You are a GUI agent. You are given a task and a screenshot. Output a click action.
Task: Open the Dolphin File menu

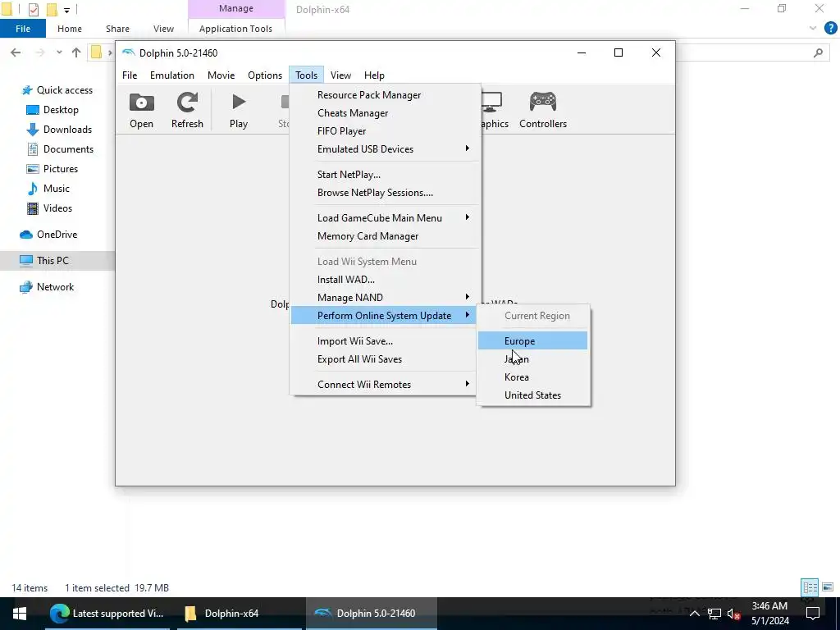[x=130, y=75]
